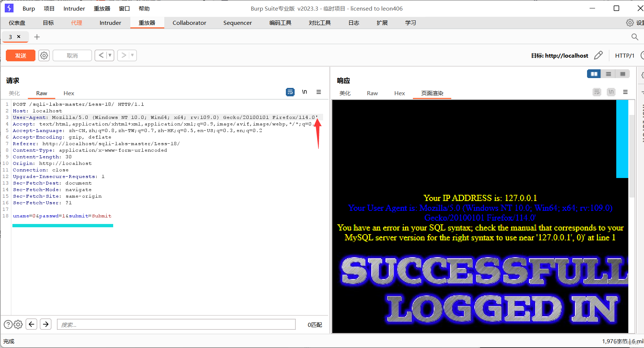The height and width of the screenshot is (348, 644).
Task: Toggle word wrap icon in the request panel
Action: (290, 92)
